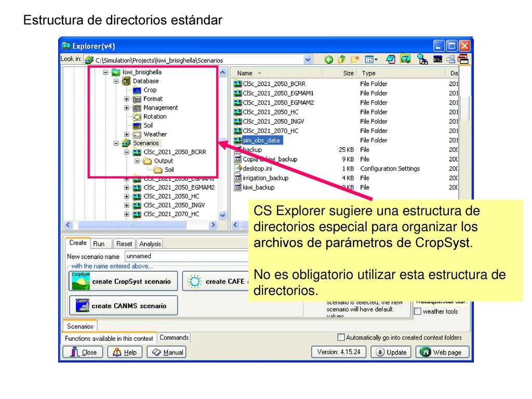Screen dimensions: 532x399
Task: Collapse the kiwi_brisighella tree node
Action: 105,72
